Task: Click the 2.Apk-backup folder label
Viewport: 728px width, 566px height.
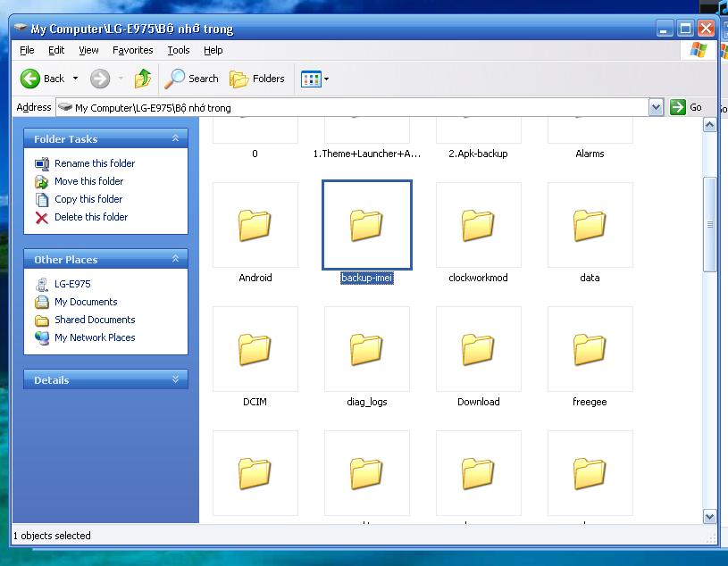Action: (478, 154)
